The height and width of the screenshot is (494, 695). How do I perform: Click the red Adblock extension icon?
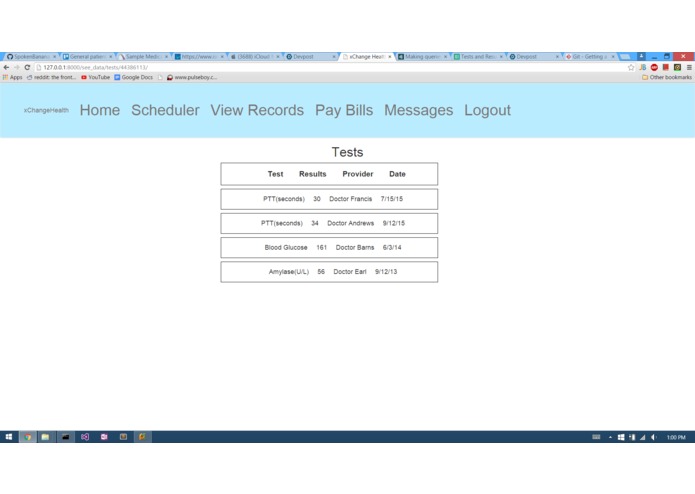coord(654,67)
